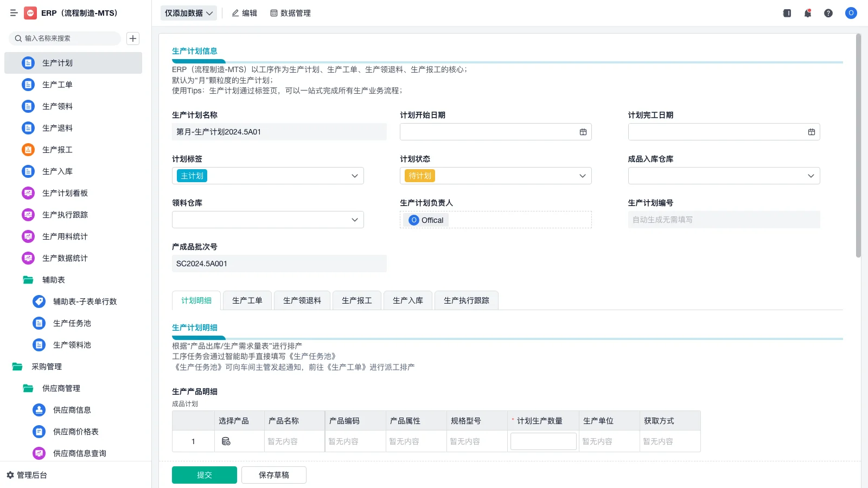Screen dimensions: 868x488
Task: Open the notification bell icon
Action: (808, 13)
